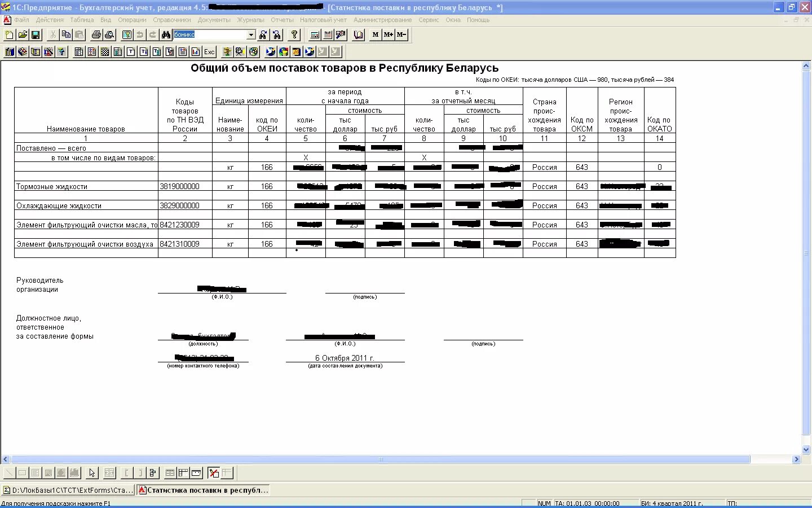Open the Calendar icon
This screenshot has height=508, width=812.
click(x=328, y=34)
